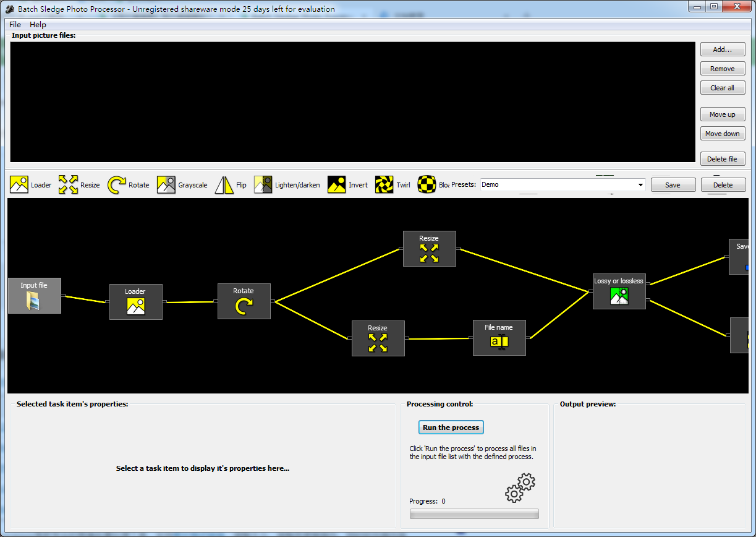Image resolution: width=756 pixels, height=537 pixels.
Task: Select the Twirl effect tool
Action: pyautogui.click(x=384, y=184)
